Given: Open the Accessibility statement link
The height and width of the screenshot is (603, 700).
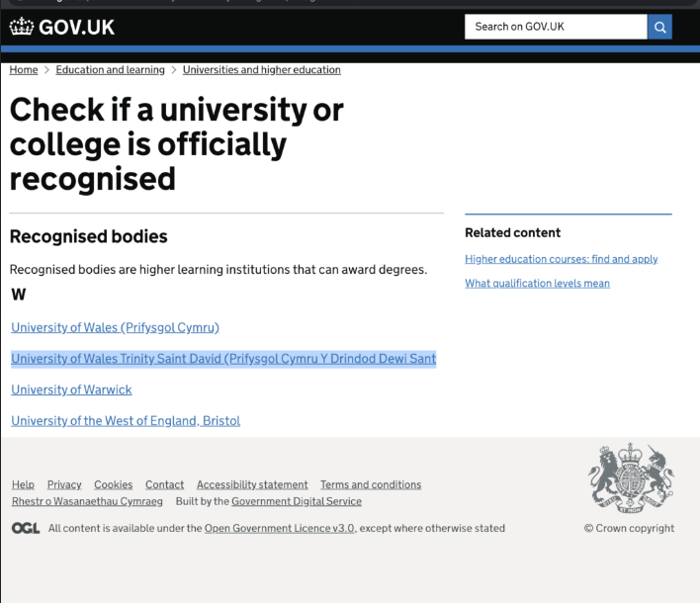Looking at the screenshot, I should coord(252,484).
